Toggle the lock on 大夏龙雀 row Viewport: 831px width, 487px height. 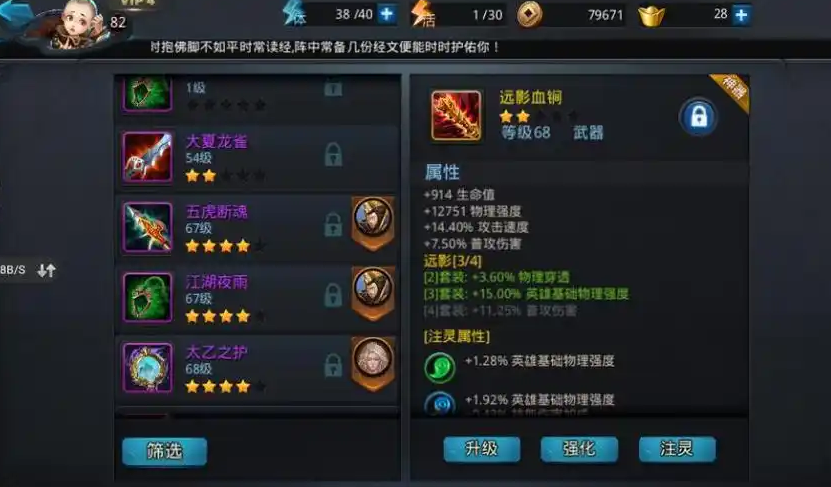333,155
